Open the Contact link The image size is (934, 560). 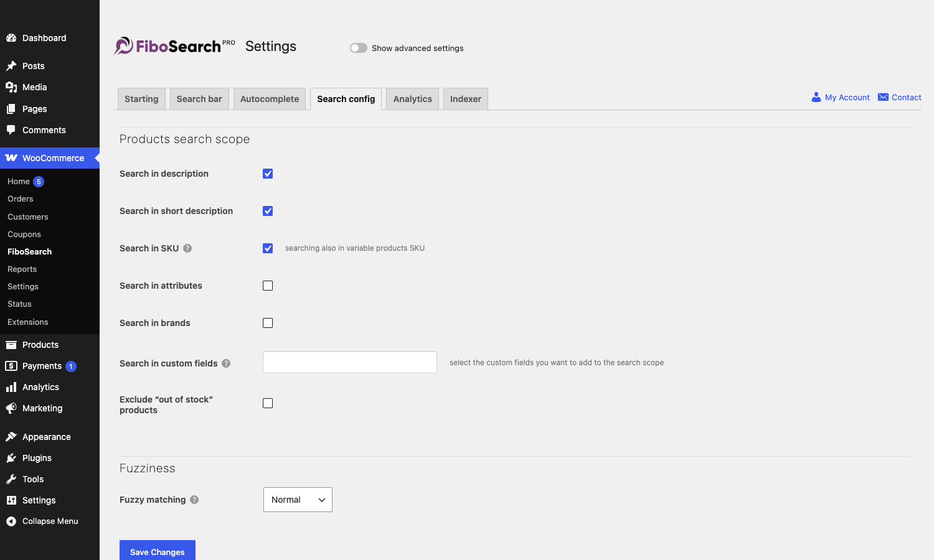click(907, 97)
